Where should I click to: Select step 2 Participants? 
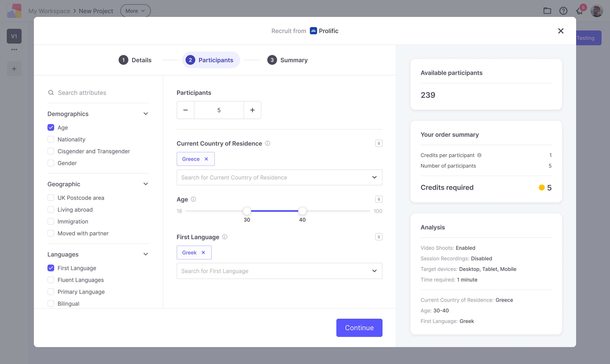pos(211,60)
